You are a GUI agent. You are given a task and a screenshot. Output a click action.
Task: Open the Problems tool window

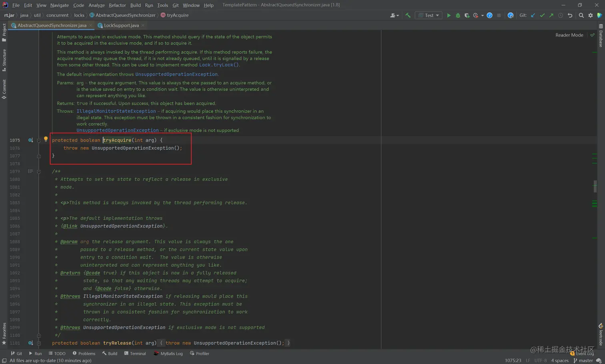84,354
